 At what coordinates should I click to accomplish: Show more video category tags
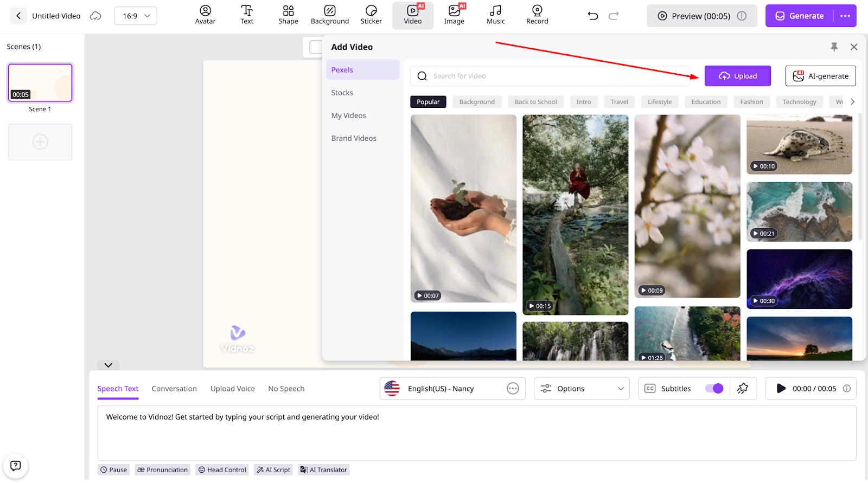[852, 101]
